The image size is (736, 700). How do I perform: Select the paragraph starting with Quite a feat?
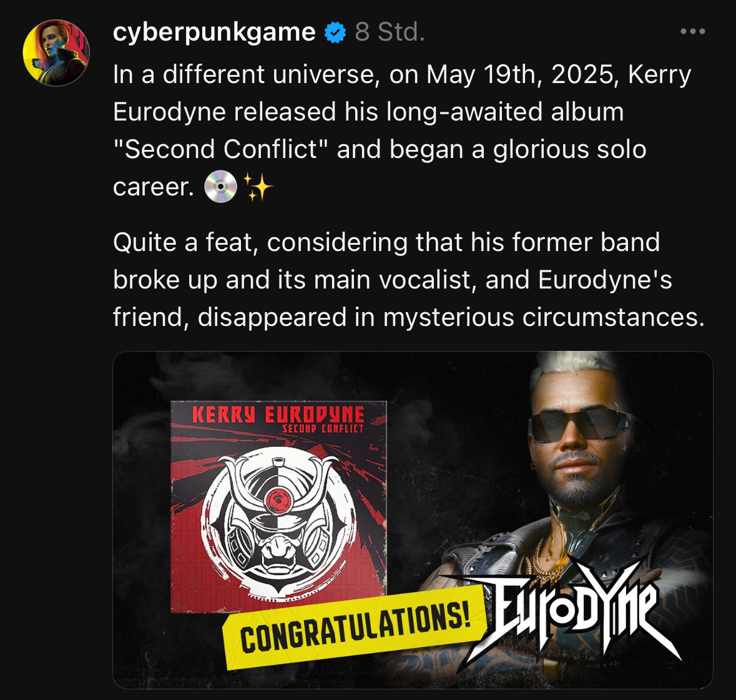point(408,280)
